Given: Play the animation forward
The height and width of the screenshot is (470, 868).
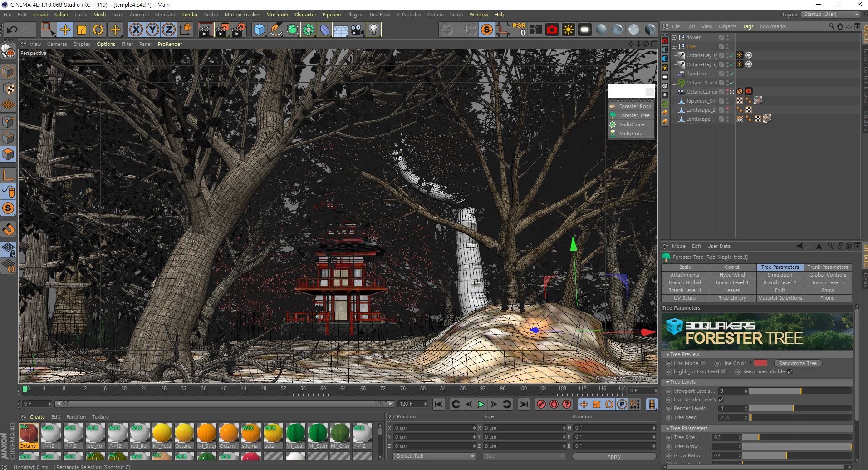Looking at the screenshot, I should [x=481, y=404].
